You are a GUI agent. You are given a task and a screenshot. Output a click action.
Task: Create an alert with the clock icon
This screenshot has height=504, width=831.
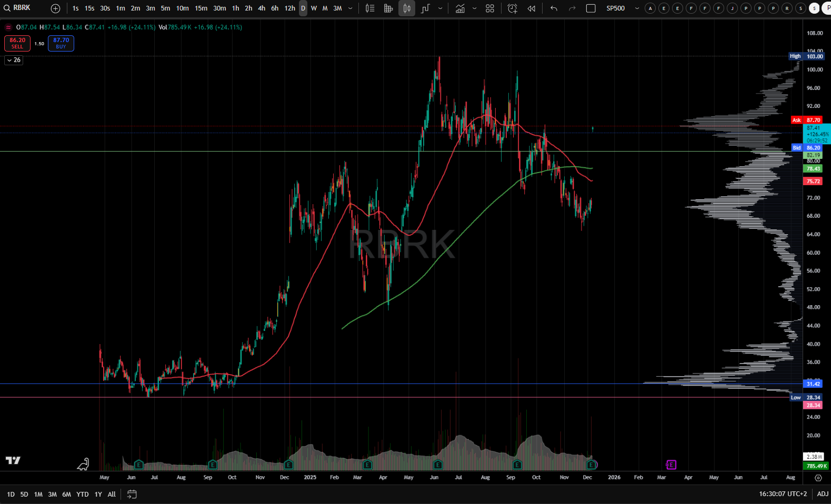pyautogui.click(x=512, y=8)
